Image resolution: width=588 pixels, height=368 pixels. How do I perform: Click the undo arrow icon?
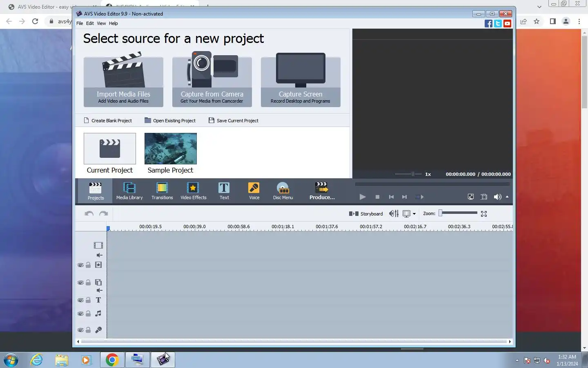pos(89,213)
